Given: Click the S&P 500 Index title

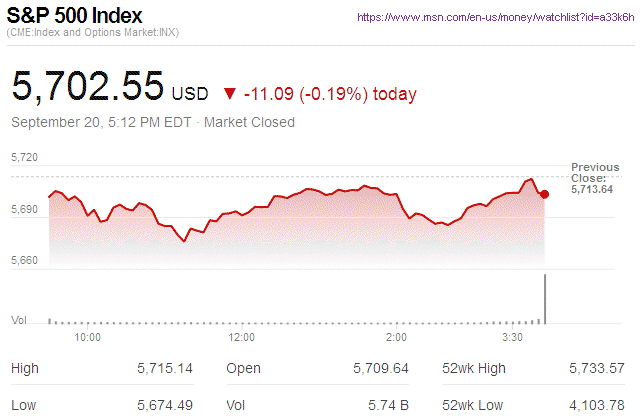Looking at the screenshot, I should (75, 16).
